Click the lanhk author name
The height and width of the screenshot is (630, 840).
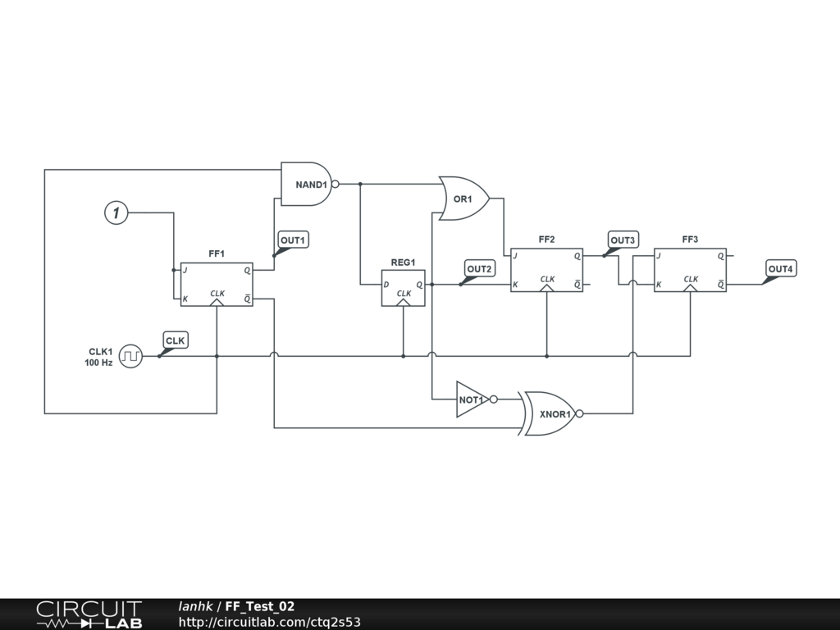[195, 606]
